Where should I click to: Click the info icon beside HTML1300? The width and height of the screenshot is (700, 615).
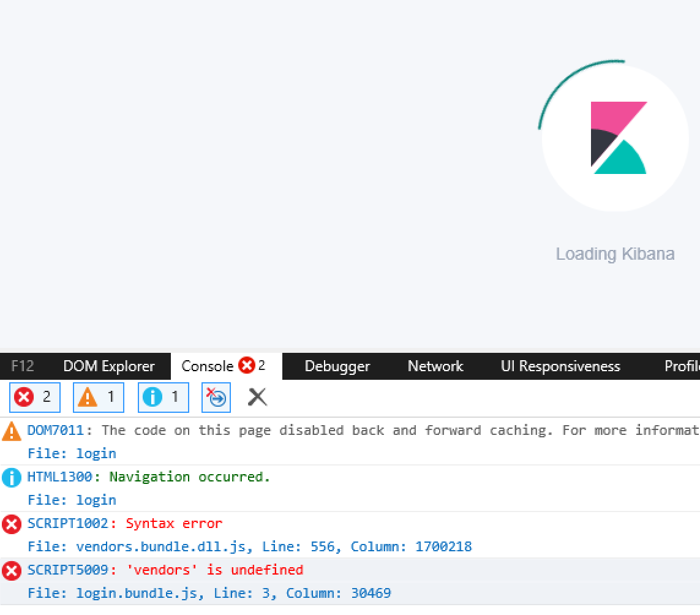tap(12, 478)
